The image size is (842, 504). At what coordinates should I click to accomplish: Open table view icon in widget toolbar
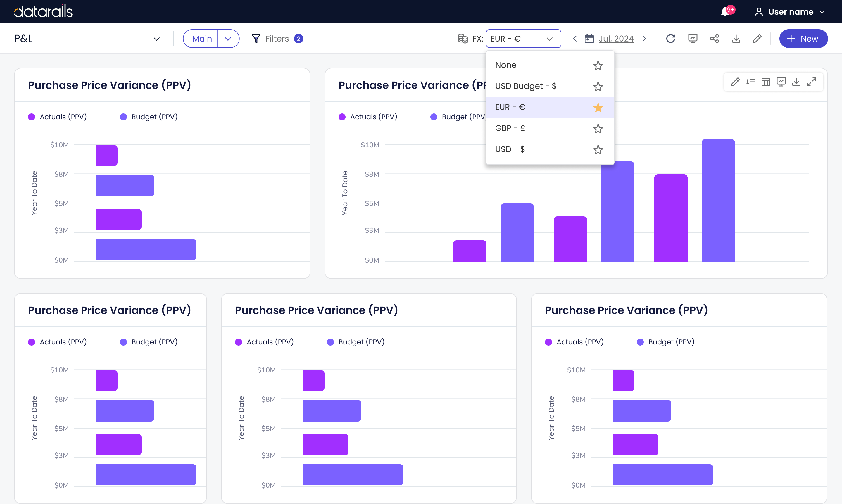point(766,82)
